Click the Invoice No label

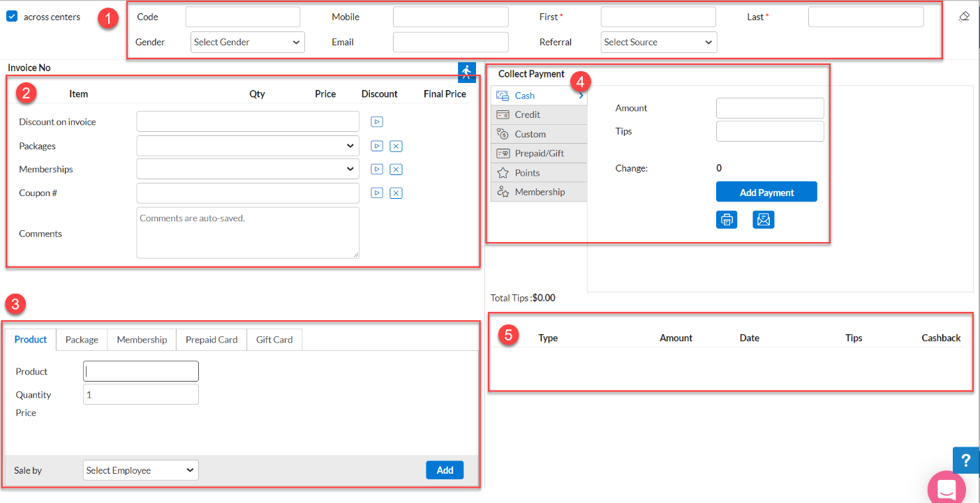tap(29, 68)
